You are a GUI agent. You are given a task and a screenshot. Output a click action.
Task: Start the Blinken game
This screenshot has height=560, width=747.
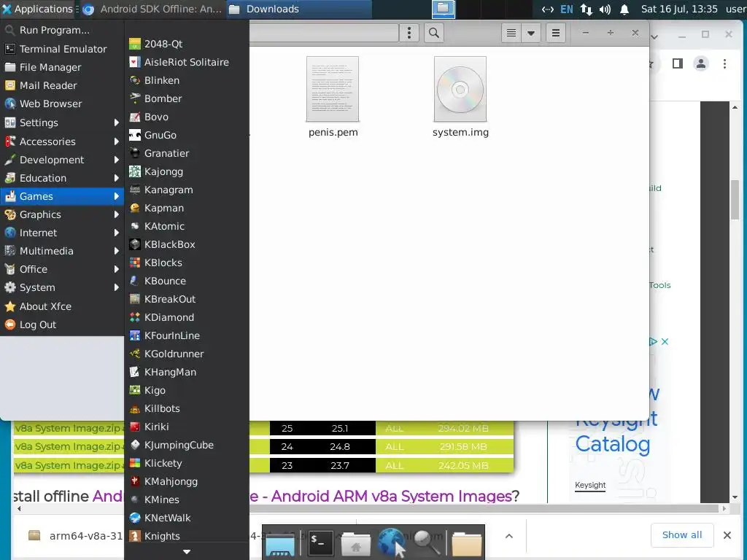tap(186, 80)
